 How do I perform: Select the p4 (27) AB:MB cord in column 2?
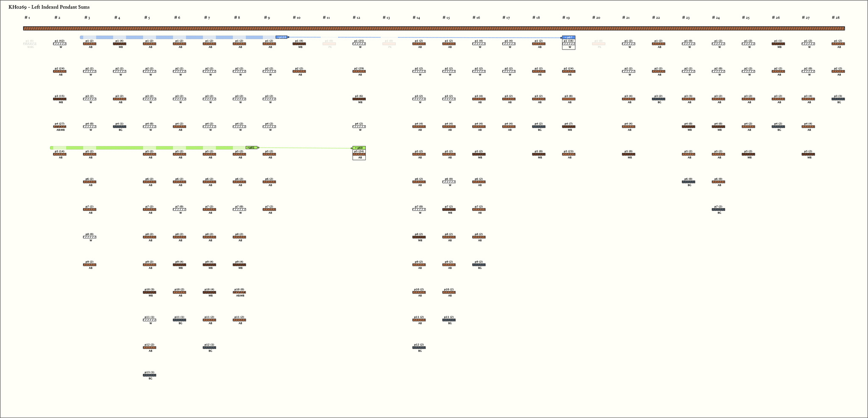[60, 127]
